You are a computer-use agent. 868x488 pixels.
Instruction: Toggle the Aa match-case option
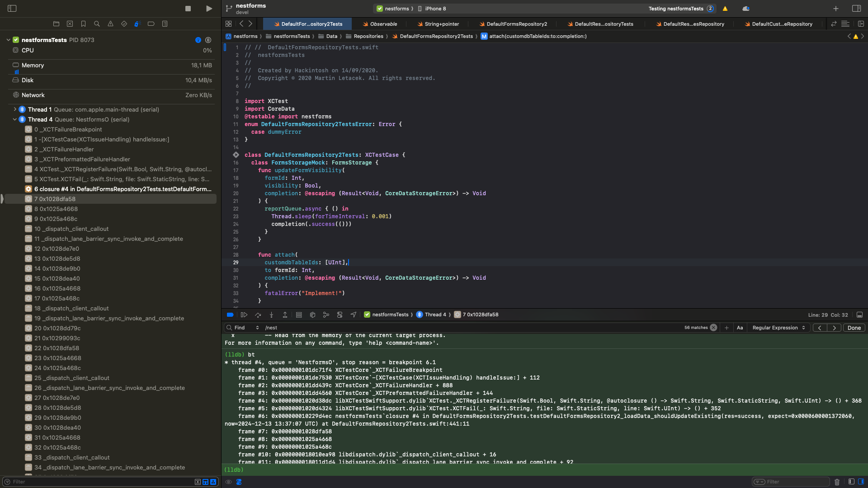click(740, 328)
